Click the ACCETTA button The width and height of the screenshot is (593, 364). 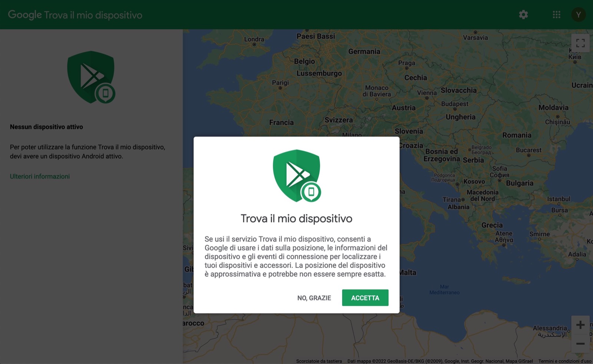click(x=365, y=298)
